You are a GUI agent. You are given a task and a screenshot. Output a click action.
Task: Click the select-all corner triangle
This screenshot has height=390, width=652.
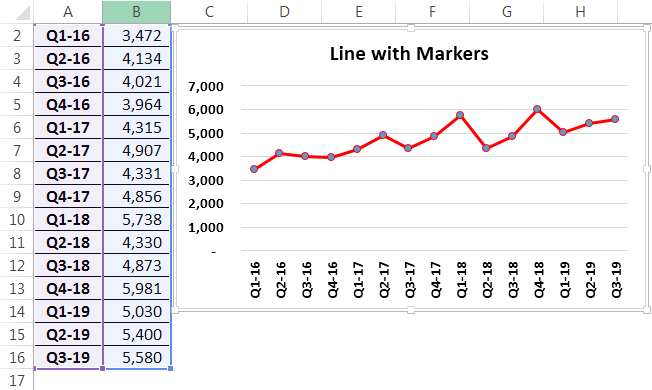pos(23,13)
